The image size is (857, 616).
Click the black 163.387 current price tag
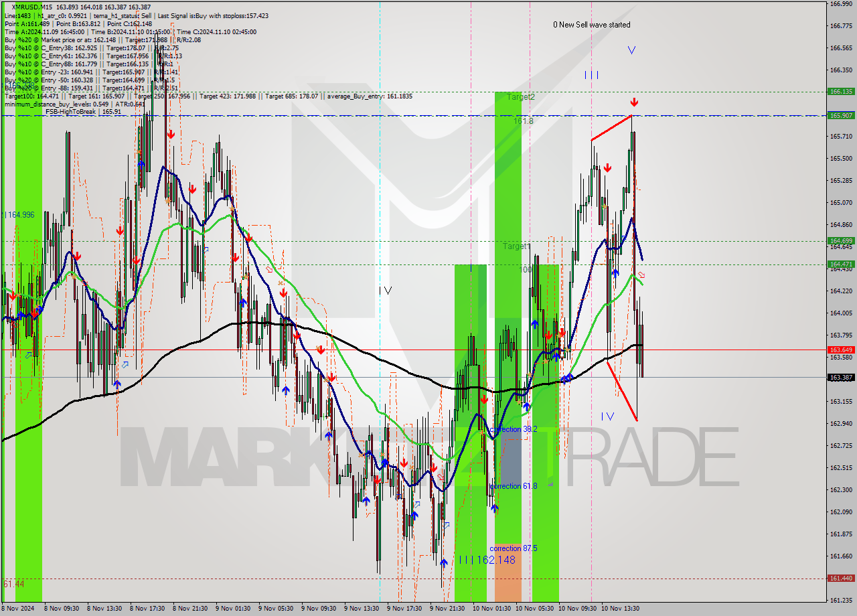click(x=841, y=377)
